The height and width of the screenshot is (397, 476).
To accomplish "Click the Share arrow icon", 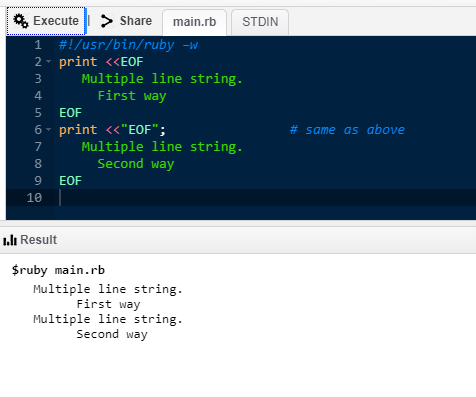I will 107,21.
